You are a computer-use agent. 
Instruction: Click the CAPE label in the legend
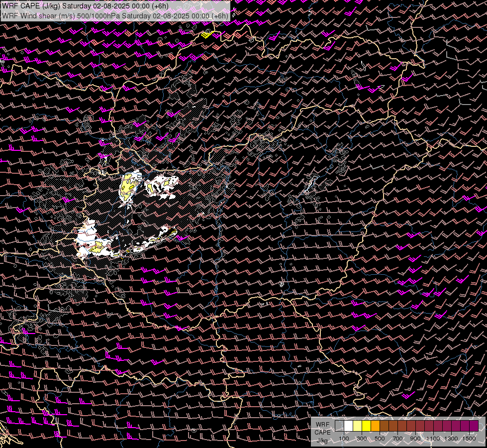[x=322, y=433]
